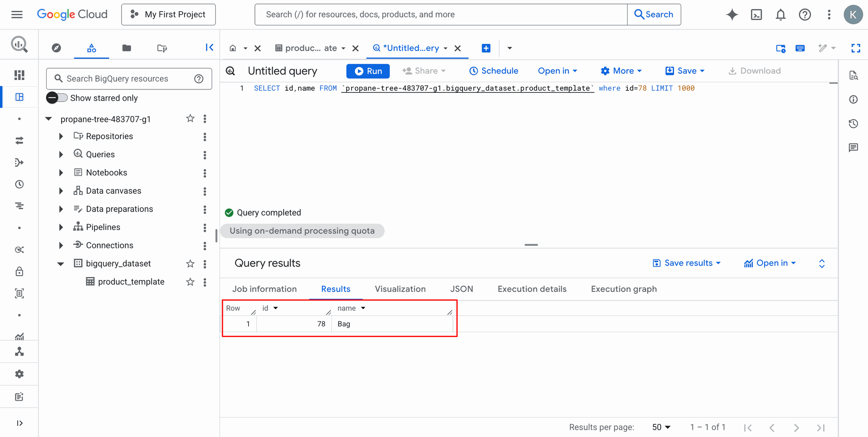Open My First Project selector
Screen dimensions: 868x437
(168, 14)
